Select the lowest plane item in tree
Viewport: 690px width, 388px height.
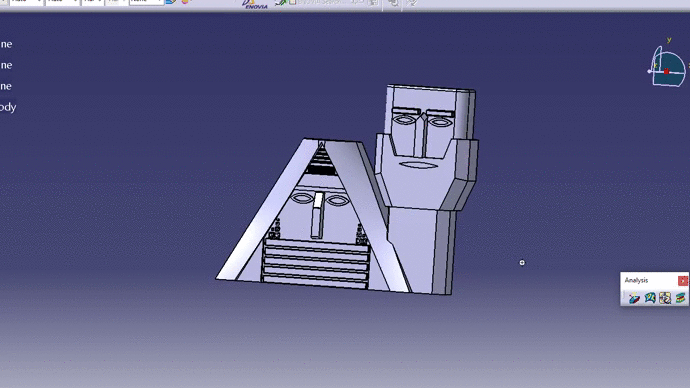(6, 86)
